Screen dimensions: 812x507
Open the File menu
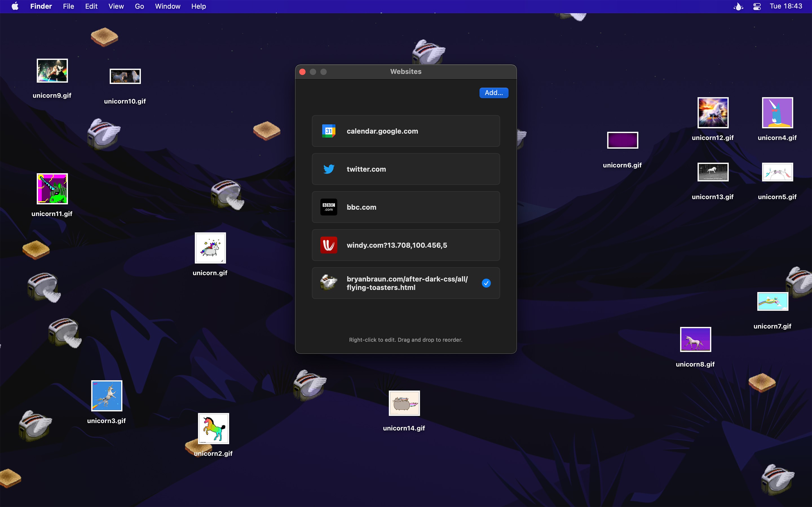(x=68, y=6)
